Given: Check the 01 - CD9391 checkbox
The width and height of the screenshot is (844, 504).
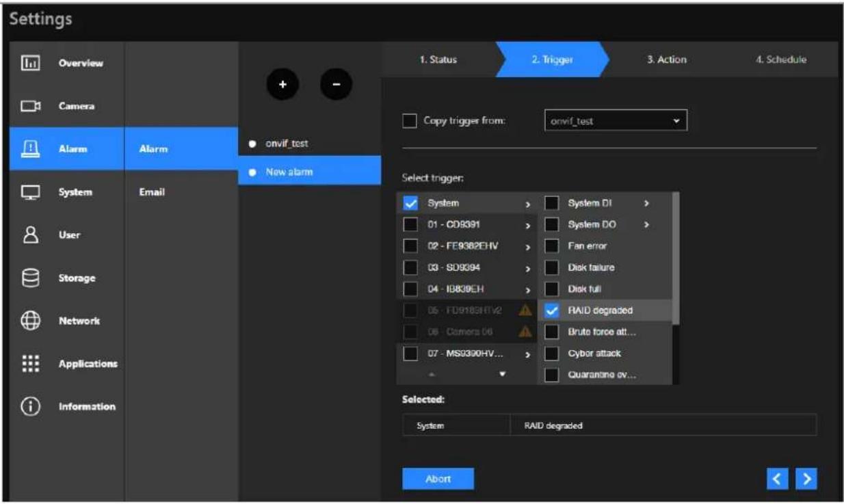Looking at the screenshot, I should 410,224.
